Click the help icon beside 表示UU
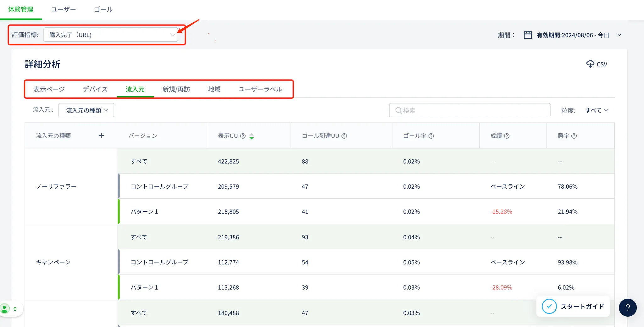 pos(243,136)
